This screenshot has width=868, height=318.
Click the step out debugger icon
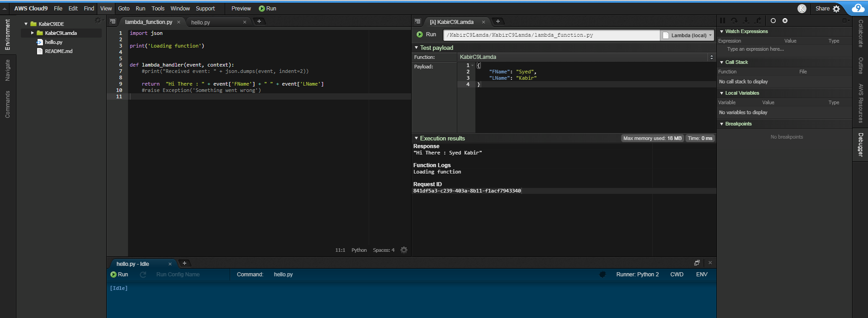point(759,21)
